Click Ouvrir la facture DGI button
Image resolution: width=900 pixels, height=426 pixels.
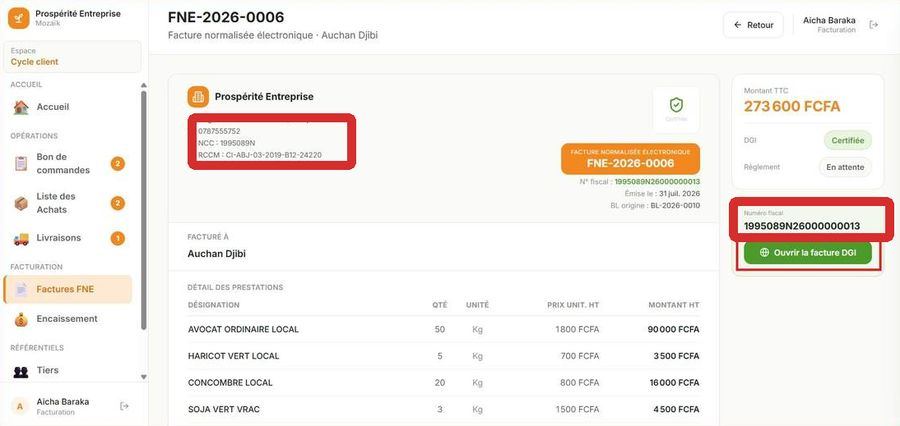(x=808, y=253)
